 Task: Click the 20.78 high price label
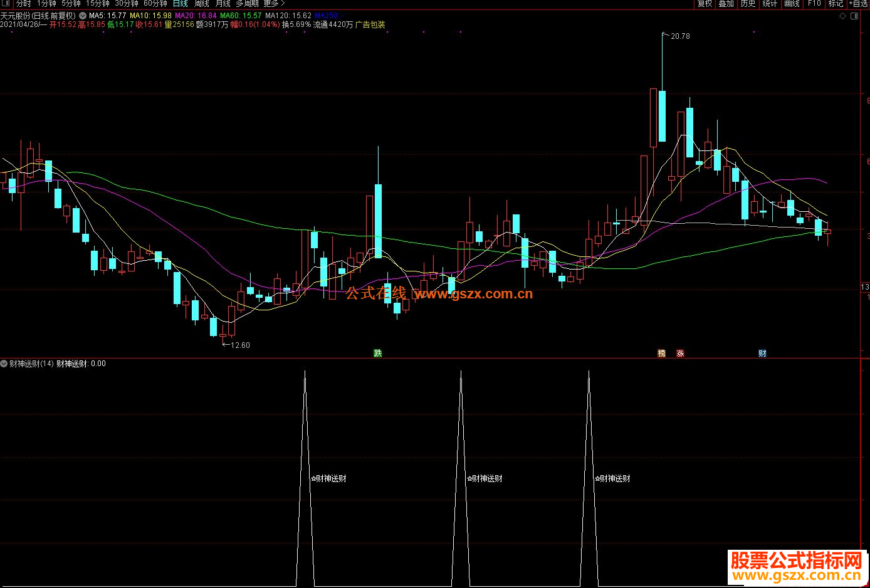680,36
